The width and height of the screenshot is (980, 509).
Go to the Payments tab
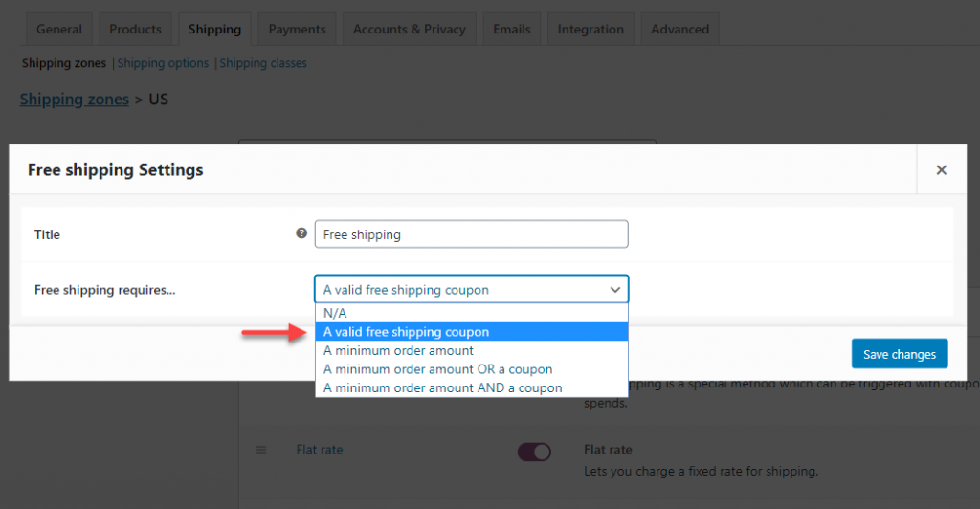297,30
